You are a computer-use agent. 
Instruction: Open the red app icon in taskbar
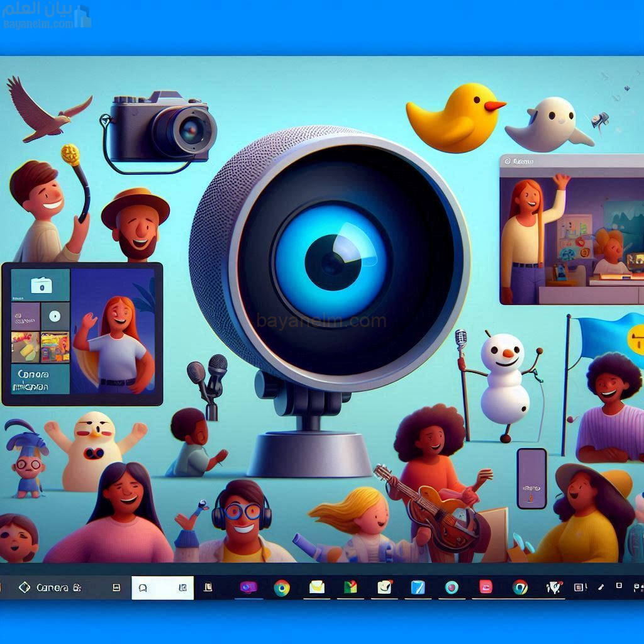(486, 587)
